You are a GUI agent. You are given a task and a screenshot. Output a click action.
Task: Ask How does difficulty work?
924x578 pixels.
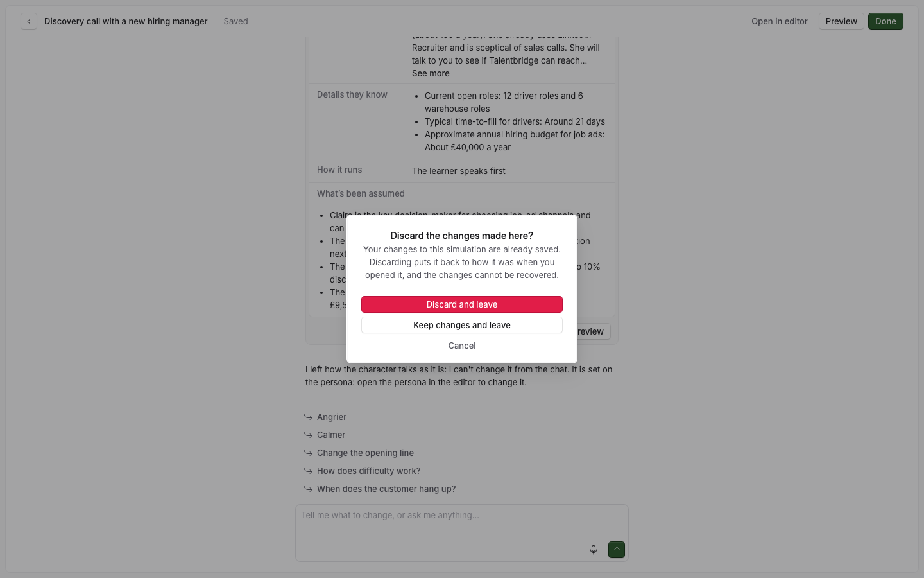coord(369,471)
